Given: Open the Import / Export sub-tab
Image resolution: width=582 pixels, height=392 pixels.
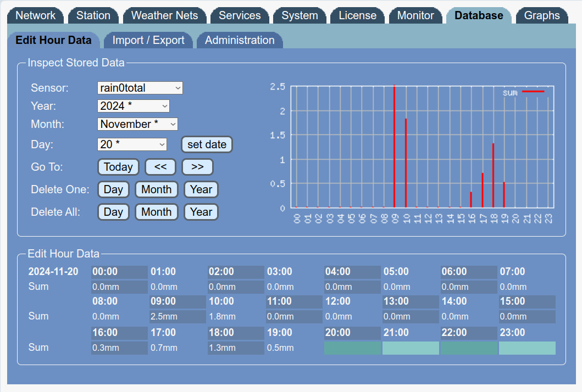Looking at the screenshot, I should coord(148,40).
